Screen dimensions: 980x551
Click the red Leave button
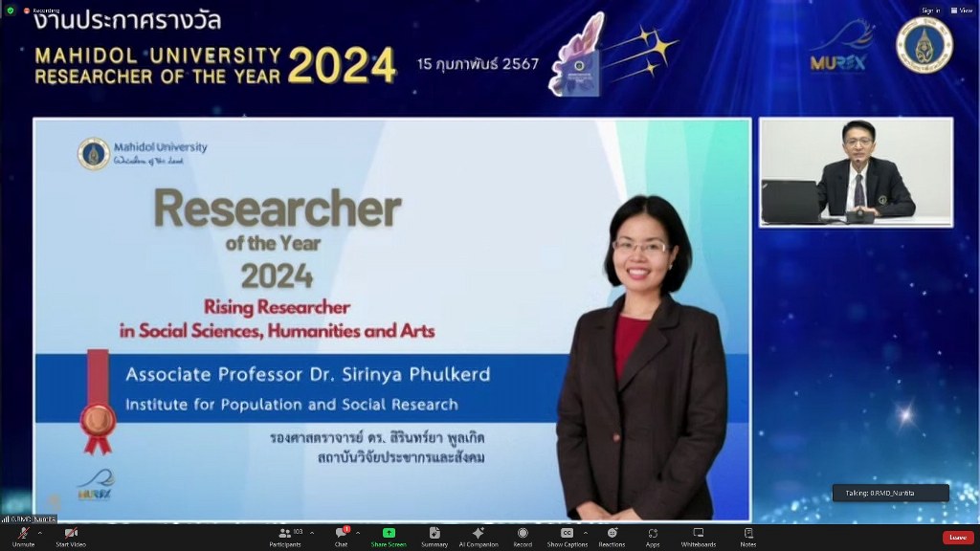click(x=958, y=538)
